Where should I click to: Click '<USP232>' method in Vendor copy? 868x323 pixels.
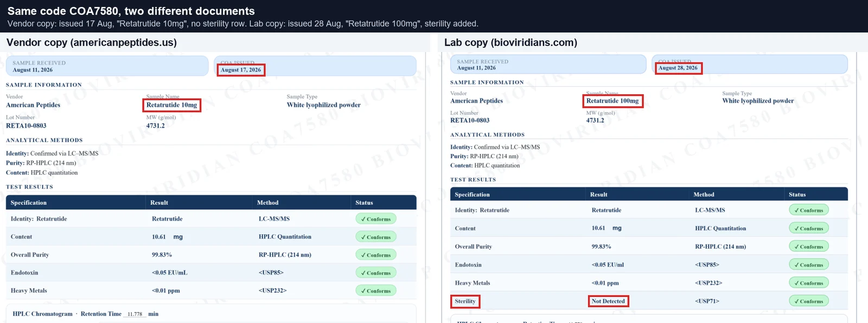coord(272,290)
